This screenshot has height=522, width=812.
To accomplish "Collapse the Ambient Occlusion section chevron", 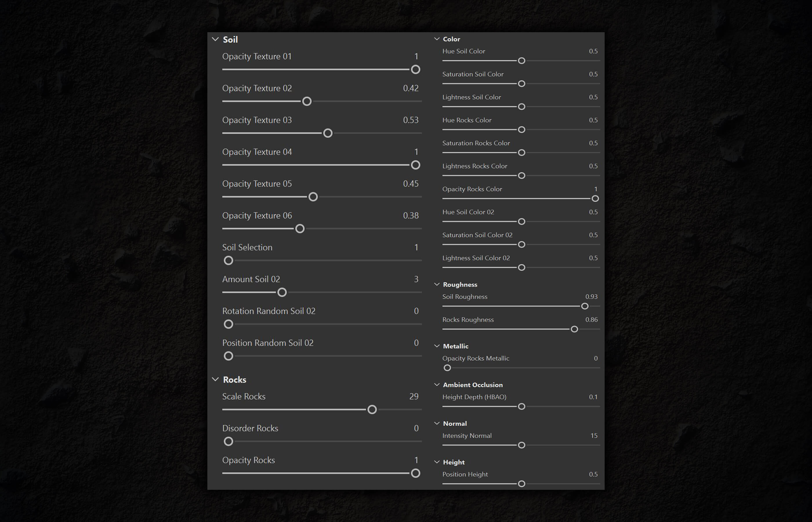I will pos(437,385).
